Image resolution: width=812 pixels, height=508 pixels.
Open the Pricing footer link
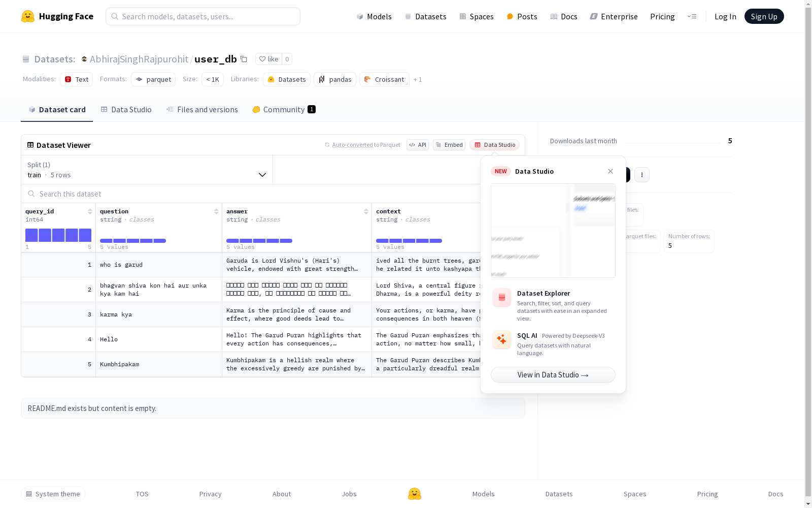tap(707, 494)
